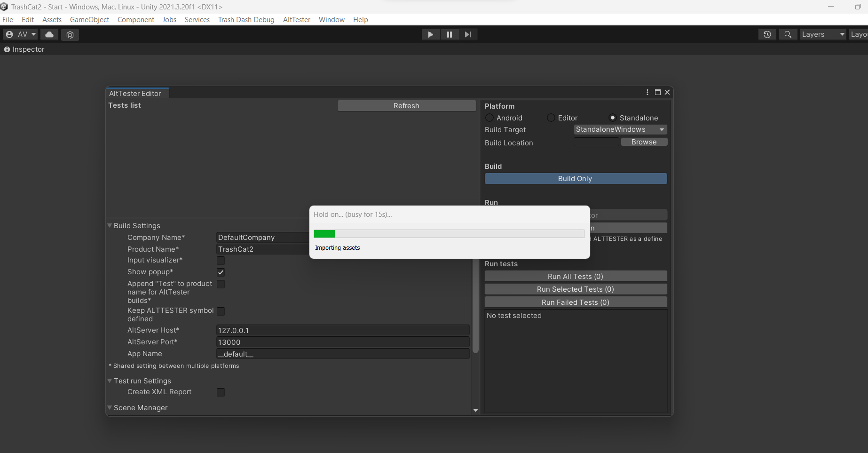The width and height of the screenshot is (868, 453).
Task: Click the AltServer Host input field
Action: (x=342, y=330)
